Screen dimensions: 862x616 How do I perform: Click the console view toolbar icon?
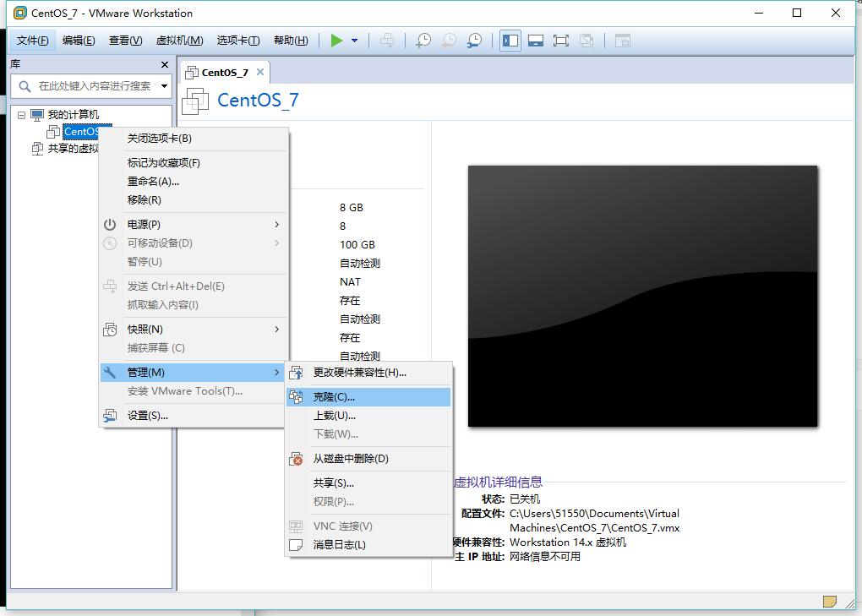point(622,40)
